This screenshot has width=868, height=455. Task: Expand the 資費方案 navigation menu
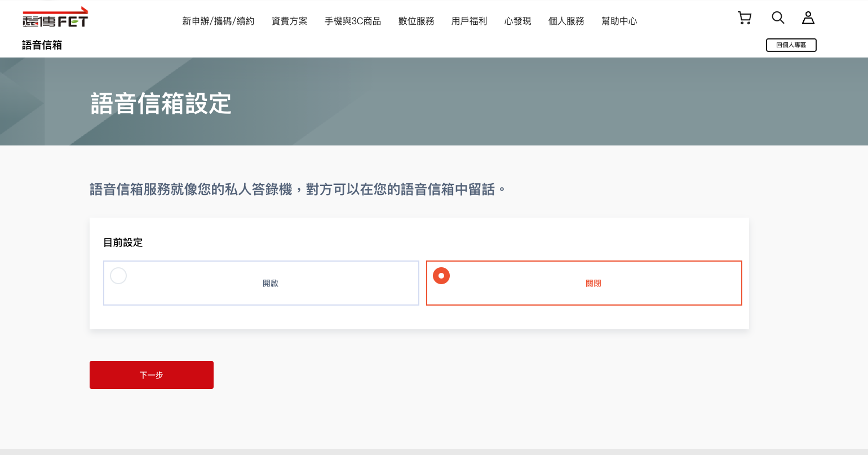290,21
